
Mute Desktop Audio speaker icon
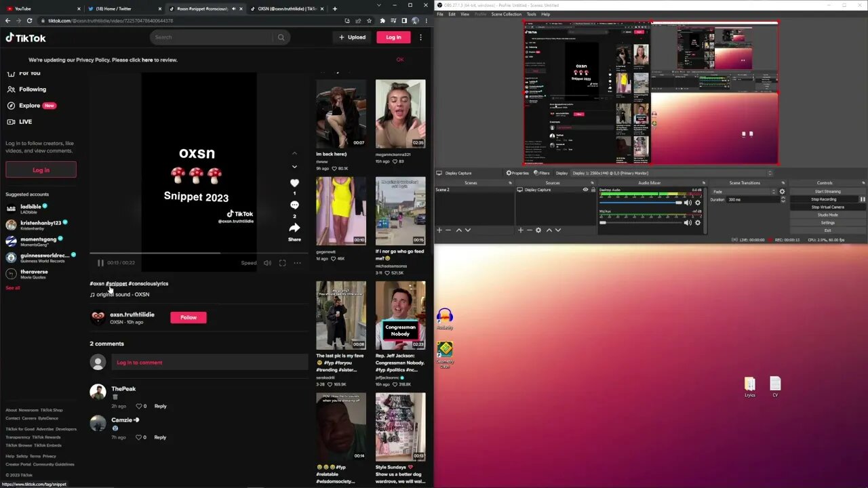point(688,203)
